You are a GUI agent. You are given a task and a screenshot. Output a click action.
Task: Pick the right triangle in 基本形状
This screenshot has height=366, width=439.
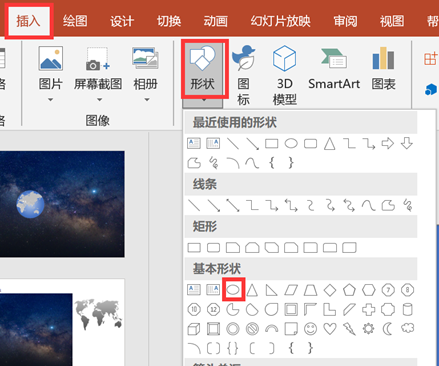click(272, 290)
